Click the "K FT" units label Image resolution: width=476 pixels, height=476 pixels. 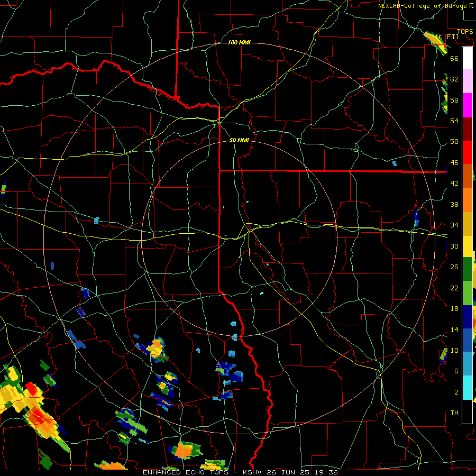coord(448,37)
